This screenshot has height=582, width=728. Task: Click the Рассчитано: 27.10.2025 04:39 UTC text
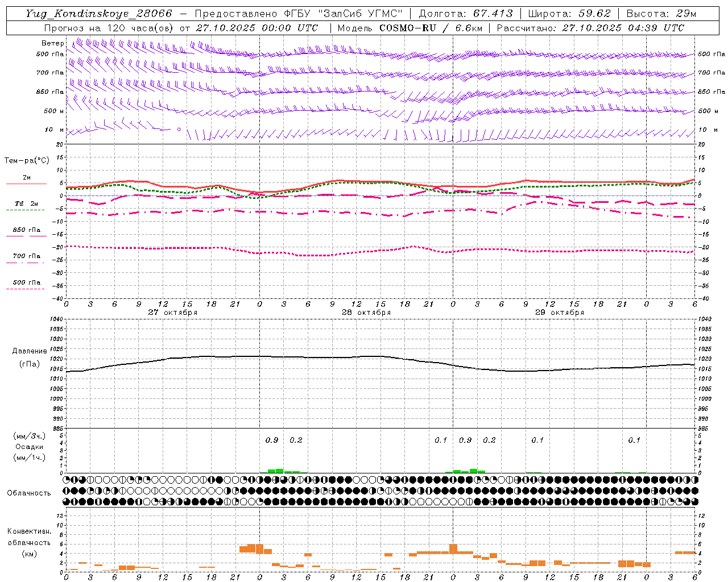(590, 28)
